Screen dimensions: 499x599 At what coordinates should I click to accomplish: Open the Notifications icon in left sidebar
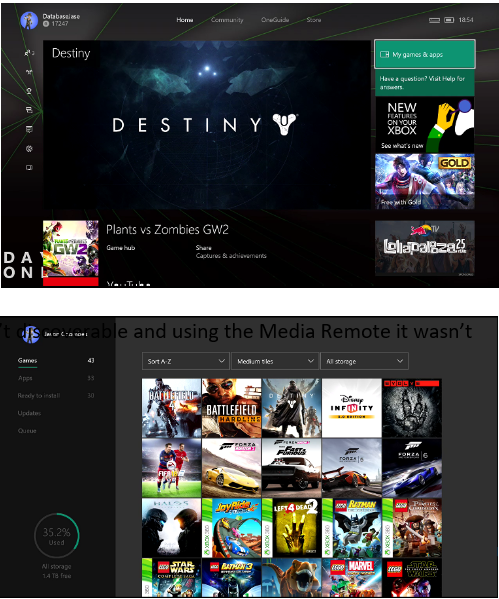point(29,129)
